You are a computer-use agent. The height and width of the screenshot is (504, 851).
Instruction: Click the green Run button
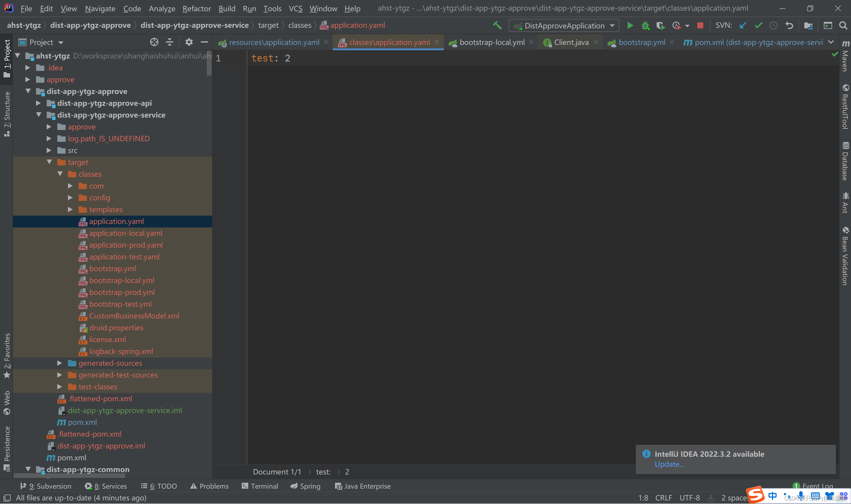(x=630, y=25)
